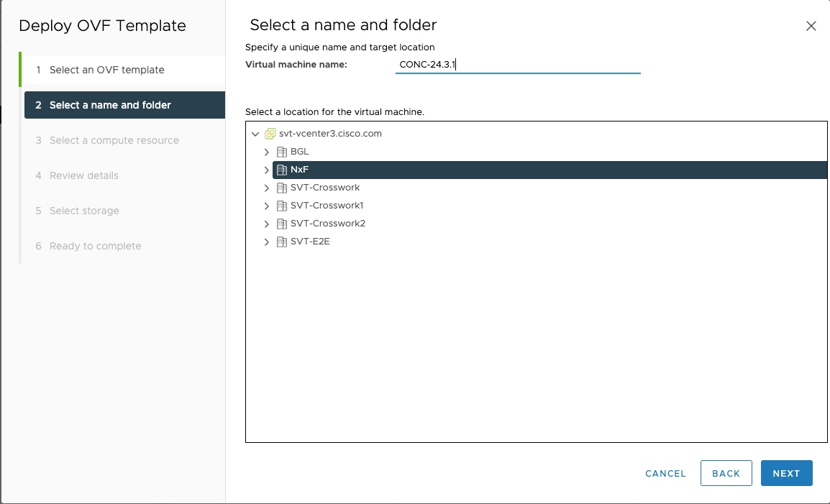Click the NxF datacenter icon

point(282,170)
